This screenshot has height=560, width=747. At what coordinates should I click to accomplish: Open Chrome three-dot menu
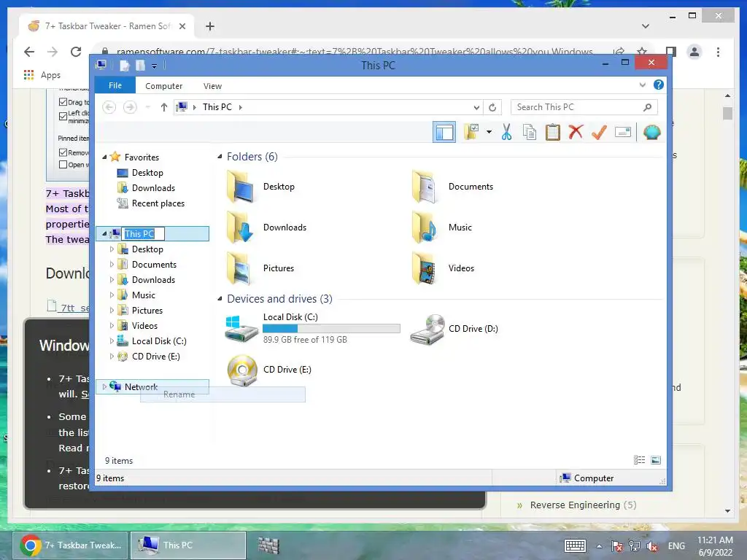718,52
